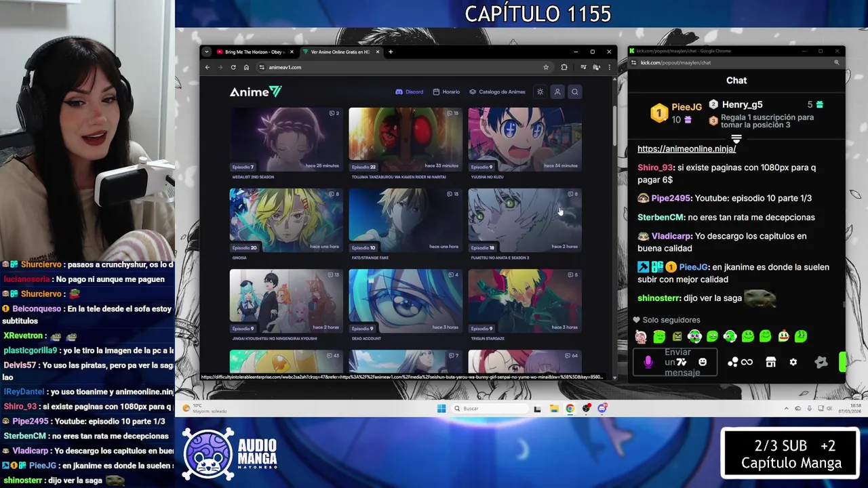Click Henry_g5 in the gift leaderboard
Viewport: 868px width, 488px height.
742,104
